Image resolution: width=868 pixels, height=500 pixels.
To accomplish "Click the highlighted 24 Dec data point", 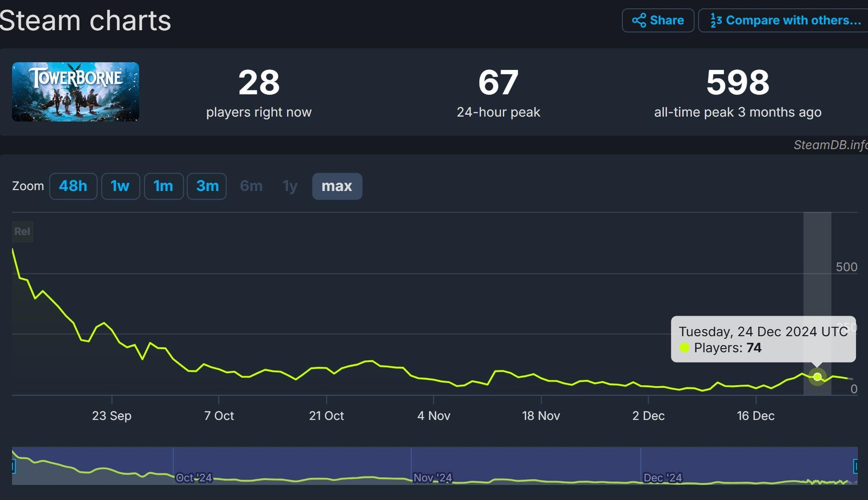I will (817, 377).
